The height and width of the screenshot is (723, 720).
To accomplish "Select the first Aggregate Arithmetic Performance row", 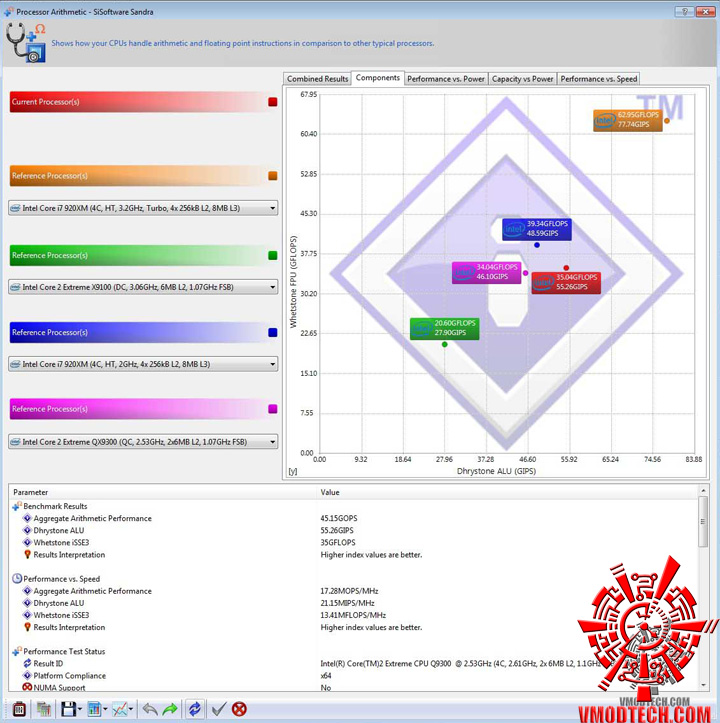I will (354, 518).
